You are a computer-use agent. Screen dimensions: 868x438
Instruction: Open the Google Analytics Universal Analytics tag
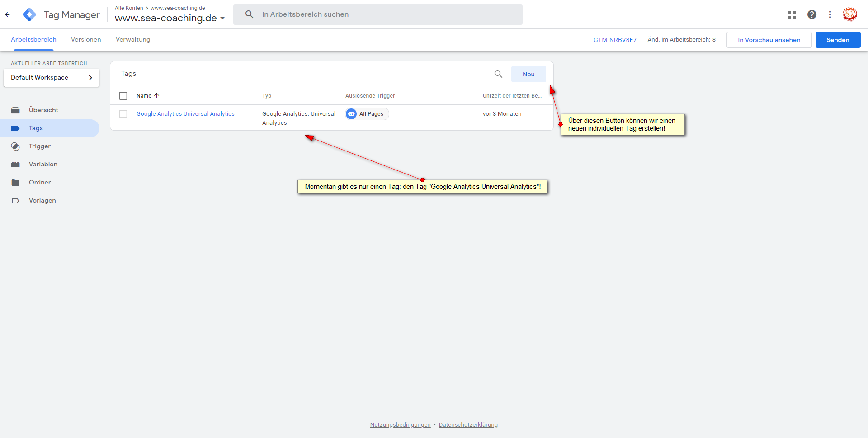[185, 114]
